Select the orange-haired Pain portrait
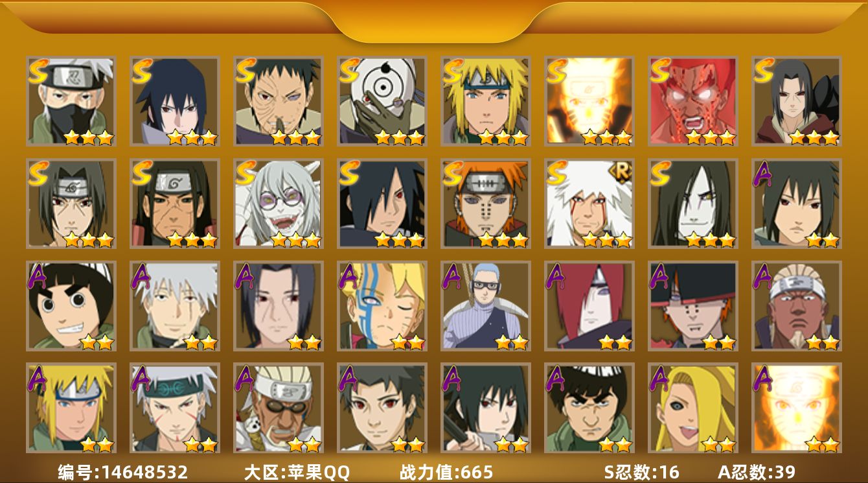 [485, 204]
